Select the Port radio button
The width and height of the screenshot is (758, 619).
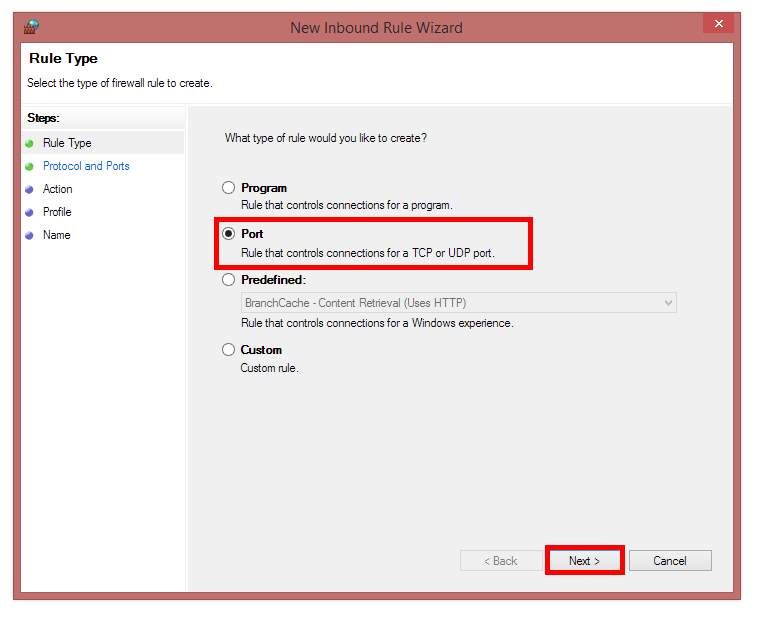point(228,234)
